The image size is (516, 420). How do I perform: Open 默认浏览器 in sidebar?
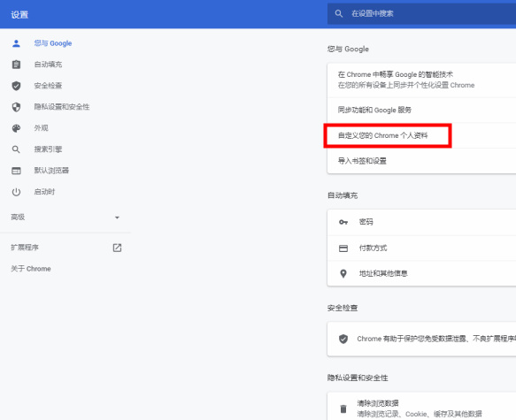(x=51, y=171)
